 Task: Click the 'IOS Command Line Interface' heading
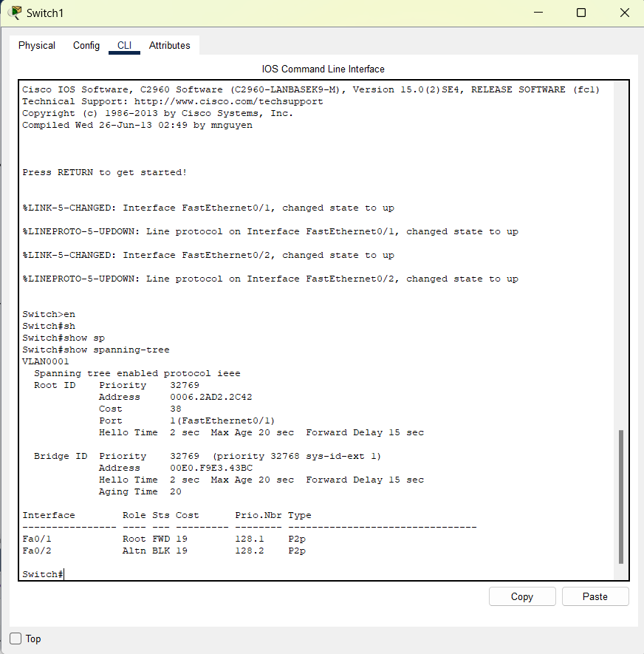tap(323, 69)
